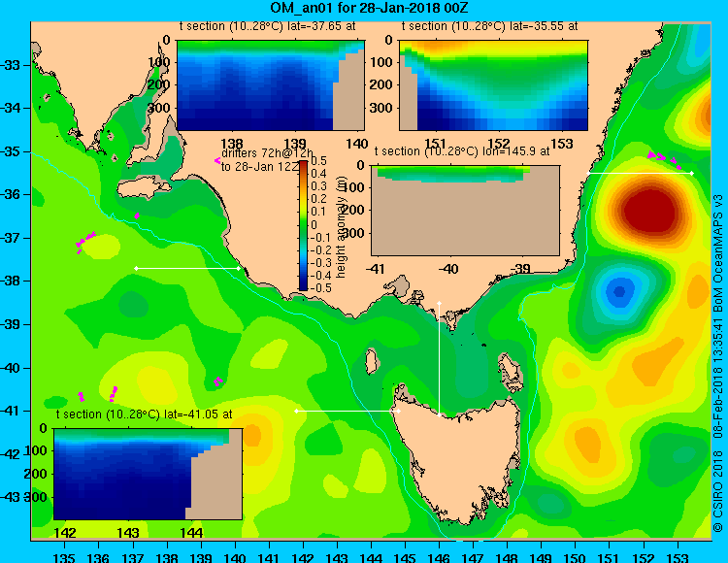The image size is (728, 563).
Task: Click the -0.5 color bar tick label
Action: point(321,287)
